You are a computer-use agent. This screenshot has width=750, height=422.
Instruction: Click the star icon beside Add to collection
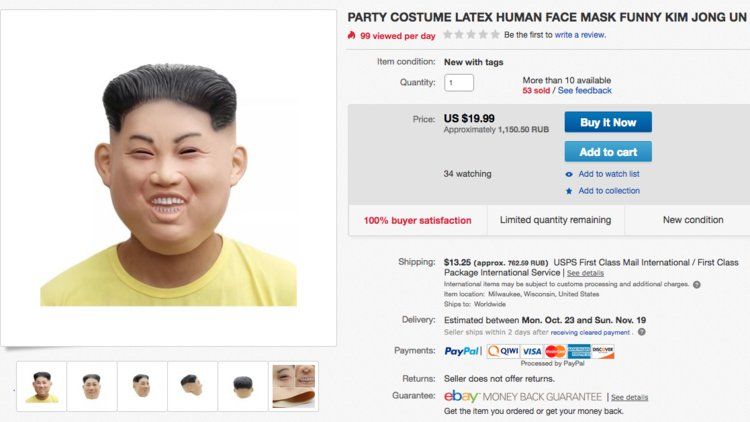(569, 191)
